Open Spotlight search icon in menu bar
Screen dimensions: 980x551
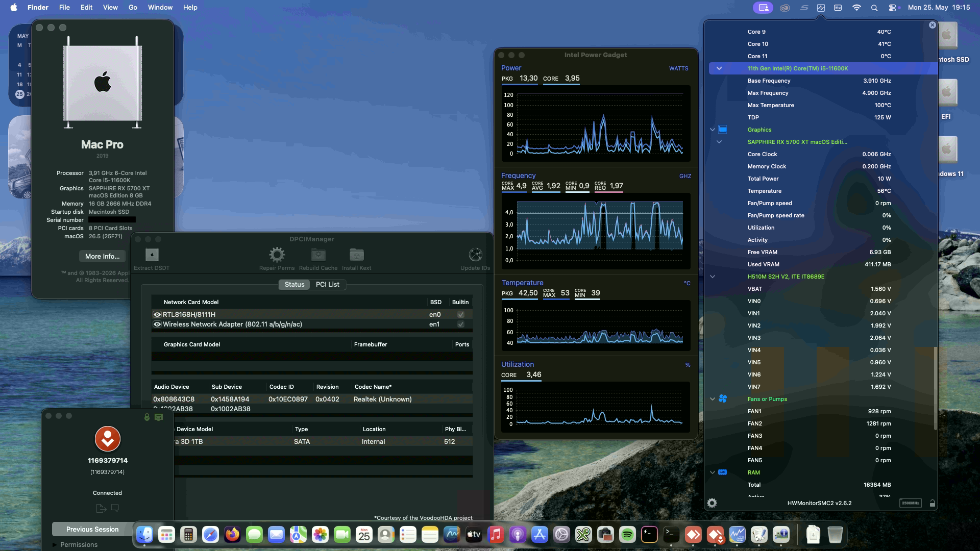coord(874,8)
